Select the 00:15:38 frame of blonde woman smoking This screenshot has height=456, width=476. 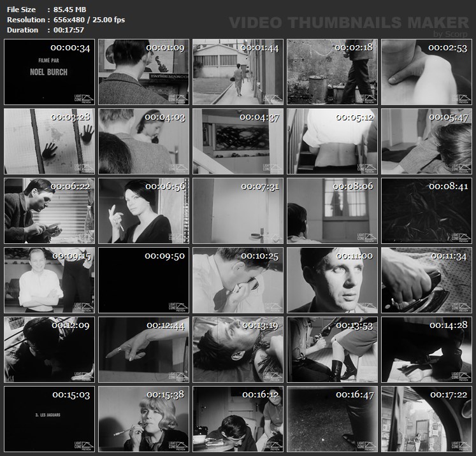(x=143, y=419)
